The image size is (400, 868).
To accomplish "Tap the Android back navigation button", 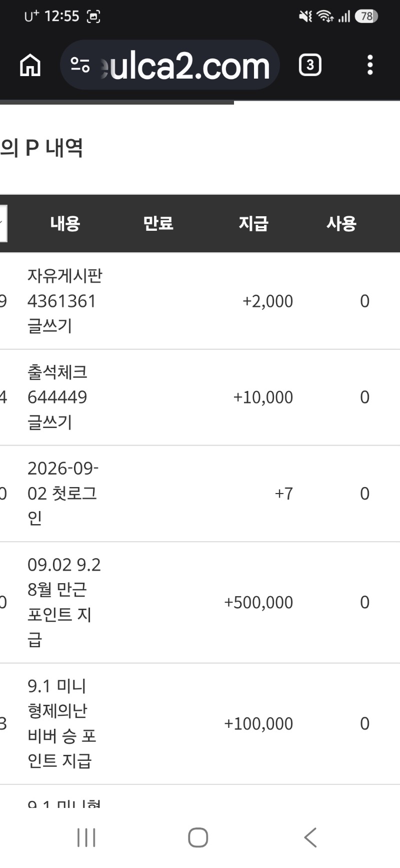I will (310, 837).
